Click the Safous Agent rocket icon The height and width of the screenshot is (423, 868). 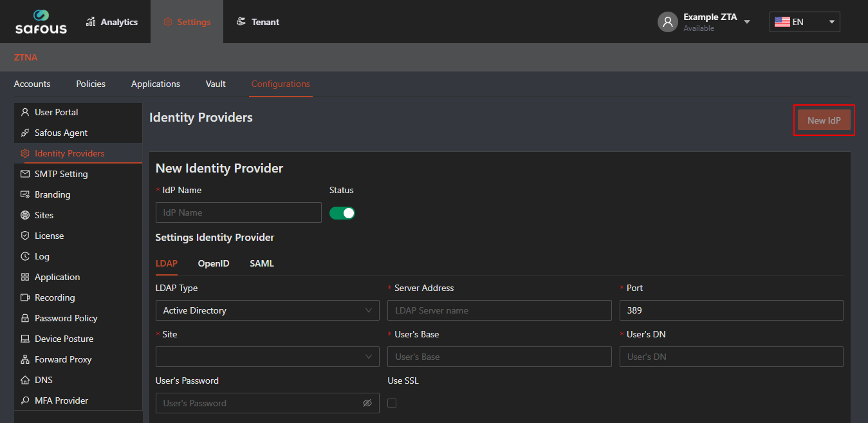pyautogui.click(x=25, y=133)
